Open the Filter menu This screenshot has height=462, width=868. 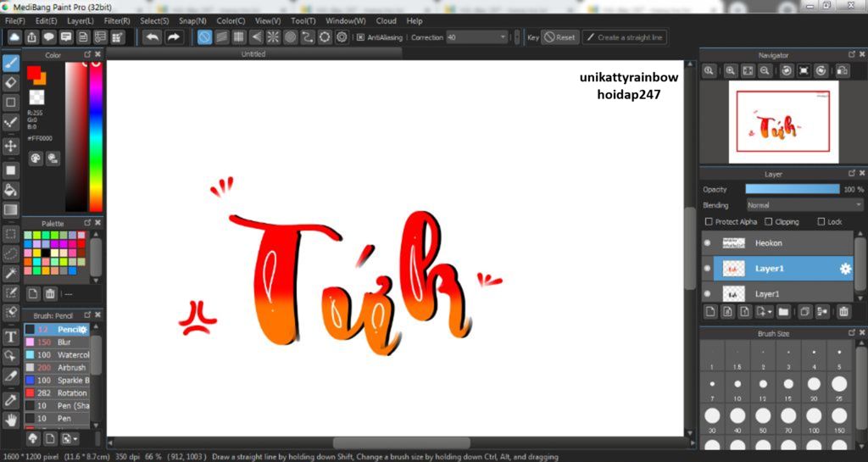tap(117, 21)
